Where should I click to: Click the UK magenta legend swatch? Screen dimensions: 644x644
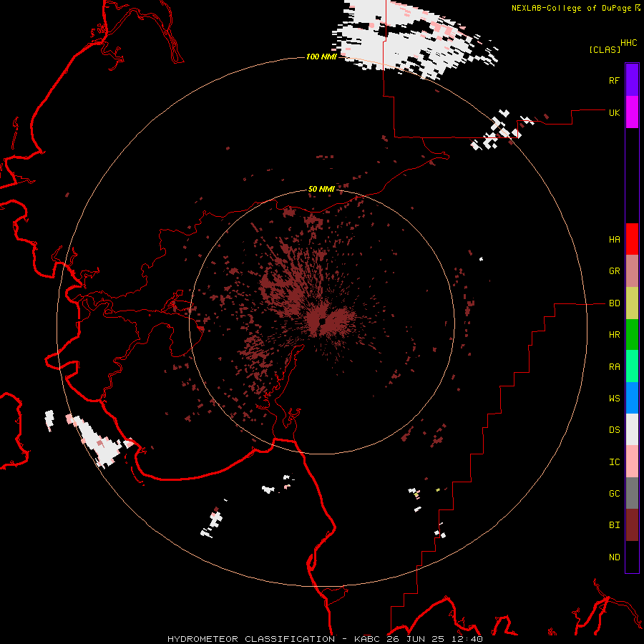coord(632,112)
